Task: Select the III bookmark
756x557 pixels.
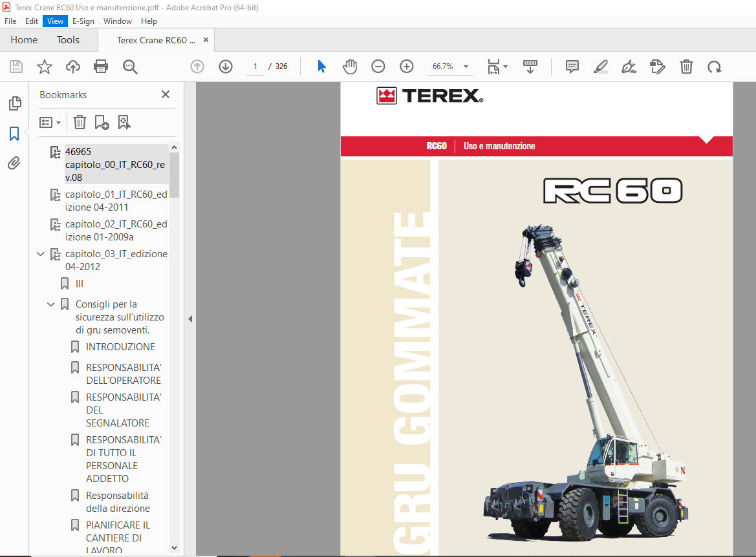Action: tap(80, 284)
